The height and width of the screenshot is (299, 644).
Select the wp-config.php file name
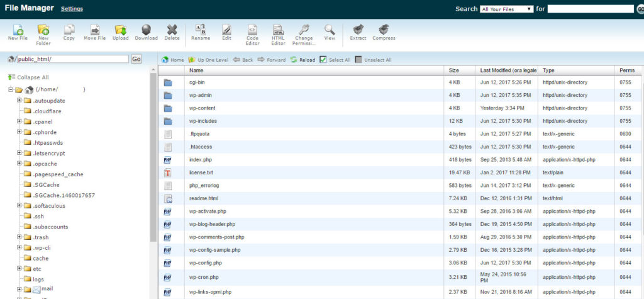coord(206,263)
